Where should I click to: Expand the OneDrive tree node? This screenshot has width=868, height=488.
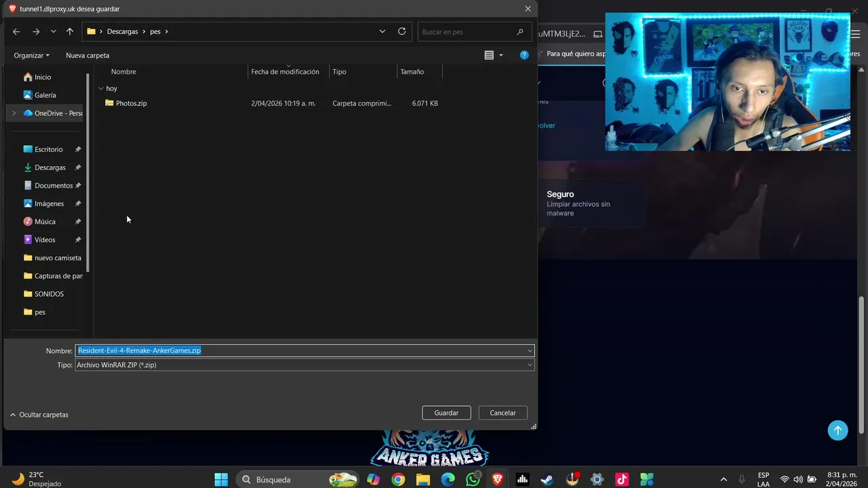click(14, 113)
